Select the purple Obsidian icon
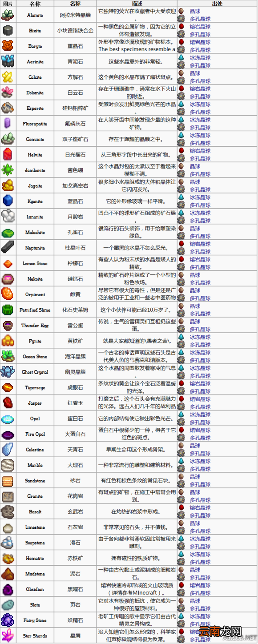The image size is (258, 644). pyautogui.click(x=8, y=589)
